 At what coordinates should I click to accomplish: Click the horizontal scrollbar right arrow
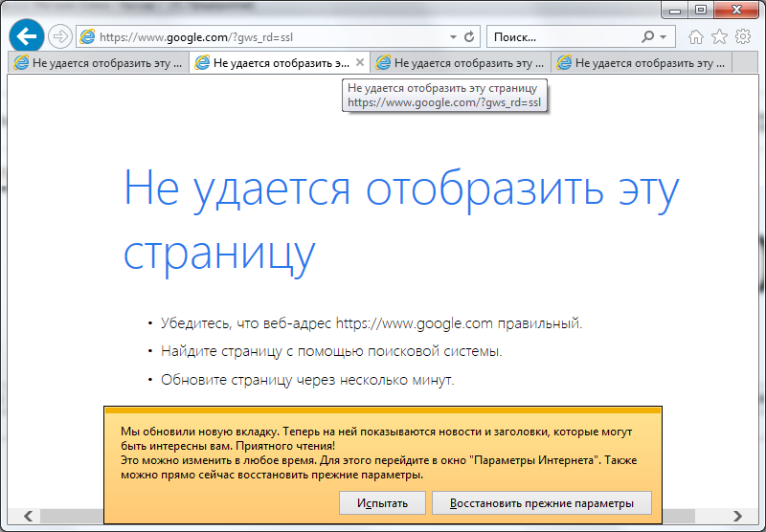point(734,516)
